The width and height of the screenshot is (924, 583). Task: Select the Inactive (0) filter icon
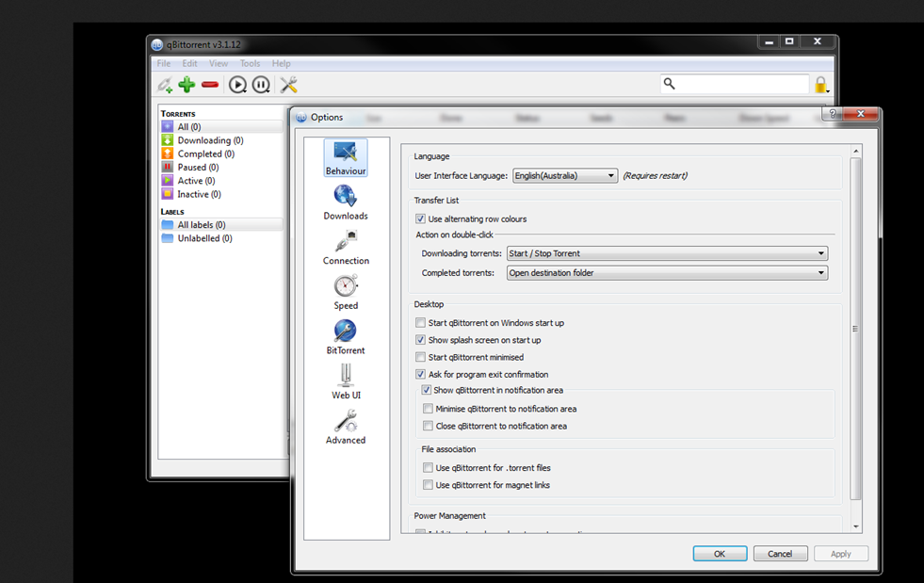point(168,194)
